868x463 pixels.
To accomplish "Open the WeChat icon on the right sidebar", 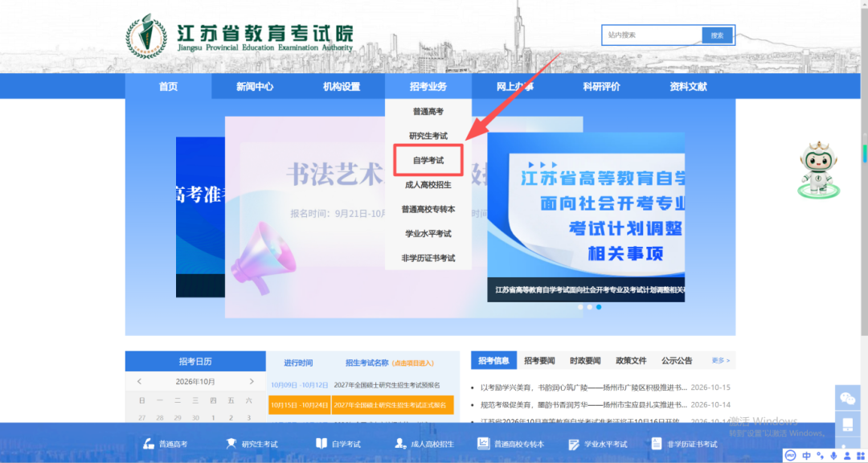I will [x=848, y=398].
